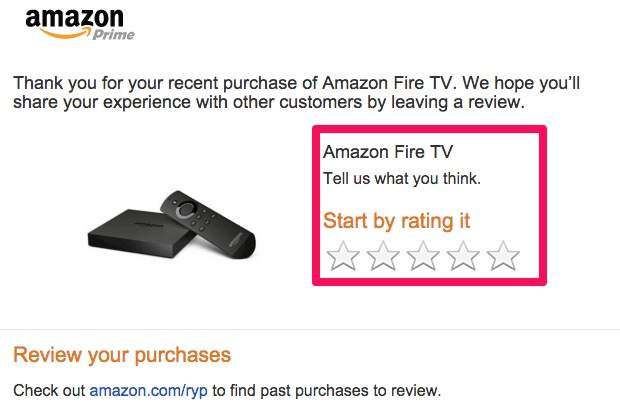Click the 'Start by rating it' text

396,221
